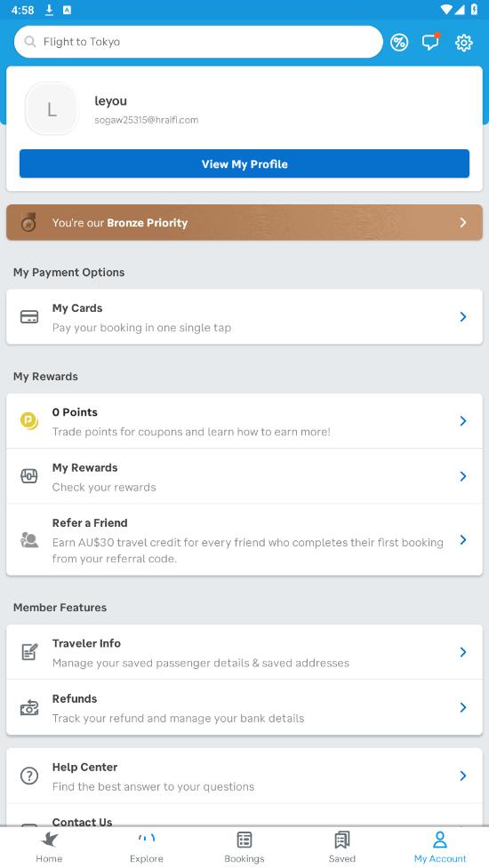Tap the Refer a Friend people icon
This screenshot has height=868, width=489.
29,540
